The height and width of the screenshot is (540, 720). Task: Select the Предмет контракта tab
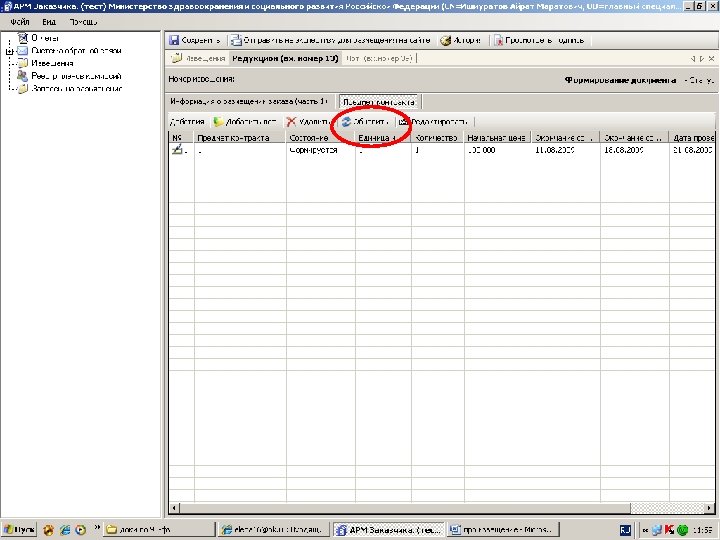click(x=379, y=102)
